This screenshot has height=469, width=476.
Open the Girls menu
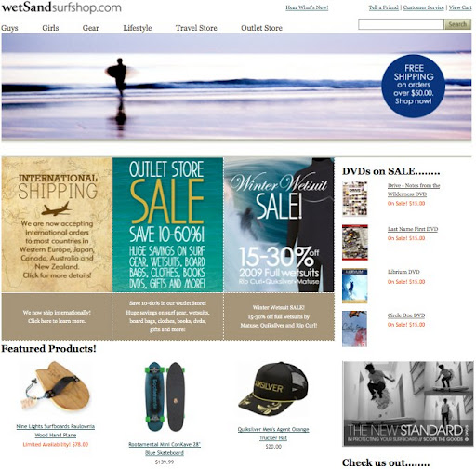coord(50,28)
